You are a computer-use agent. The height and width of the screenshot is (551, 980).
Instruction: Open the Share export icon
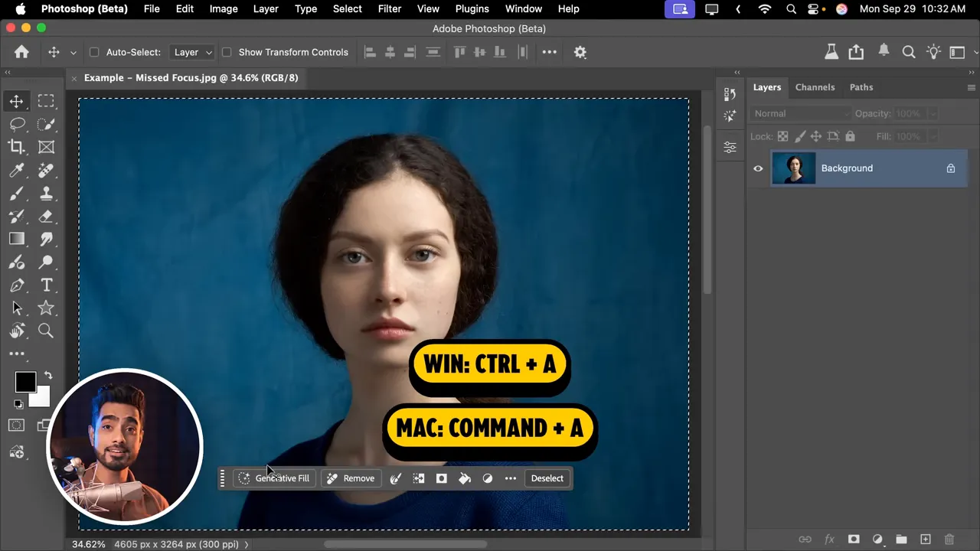pyautogui.click(x=856, y=52)
